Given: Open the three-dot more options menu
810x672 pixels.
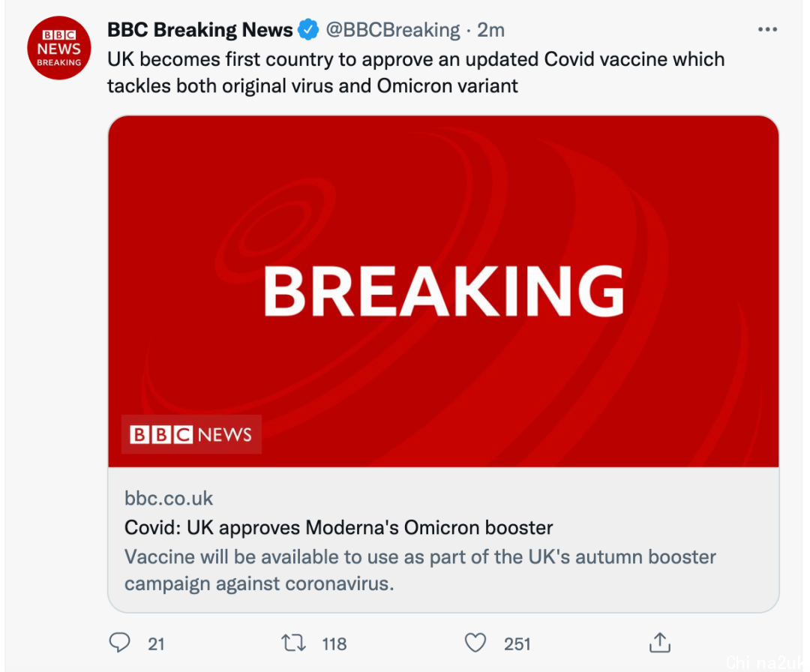Looking at the screenshot, I should pos(767,29).
